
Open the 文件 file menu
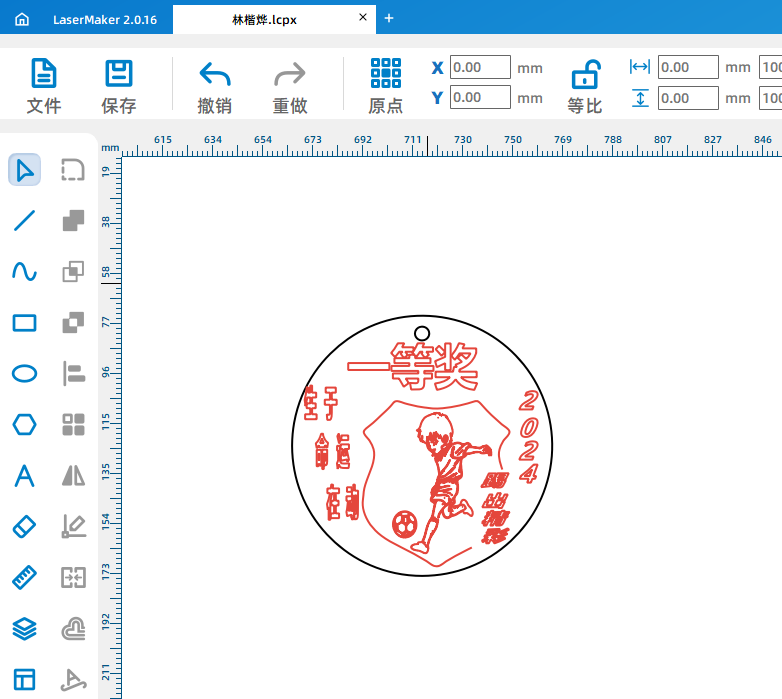[x=43, y=86]
